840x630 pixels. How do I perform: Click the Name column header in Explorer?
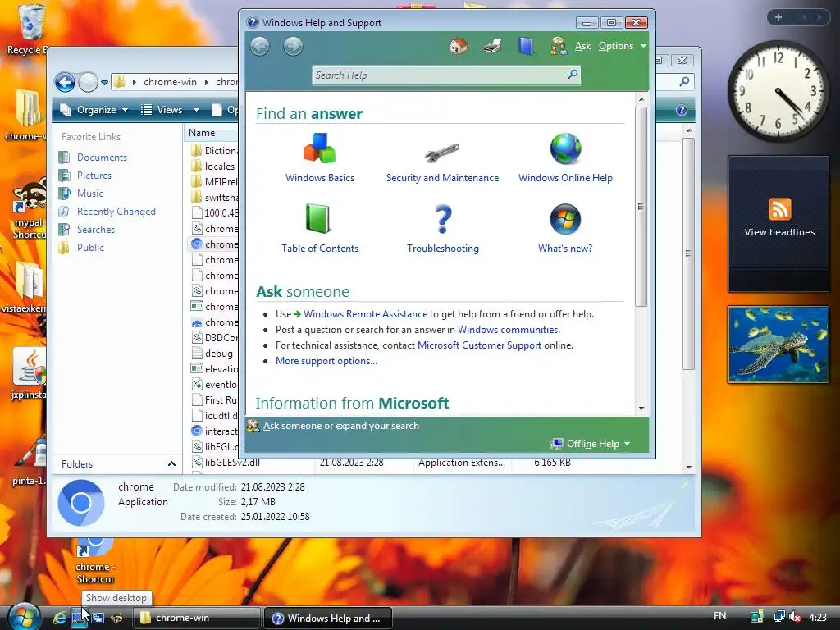(212, 132)
